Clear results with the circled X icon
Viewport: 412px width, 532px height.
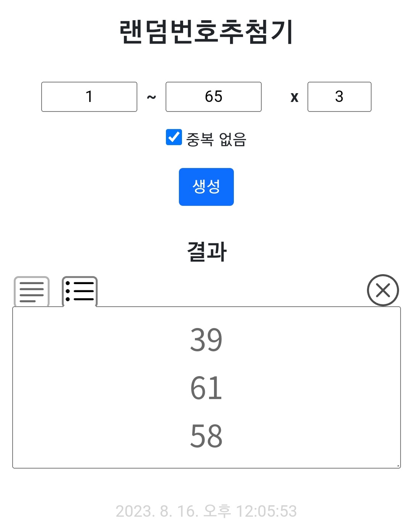coord(383,290)
